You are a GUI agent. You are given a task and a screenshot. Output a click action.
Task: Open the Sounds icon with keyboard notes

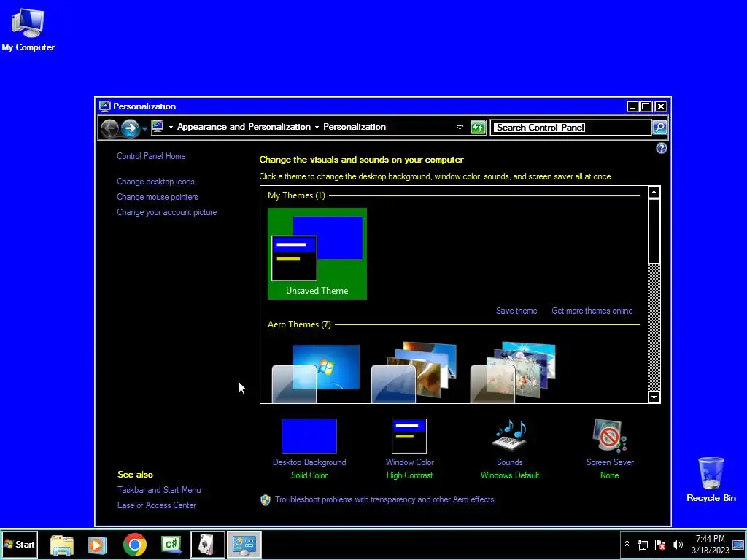point(510,435)
